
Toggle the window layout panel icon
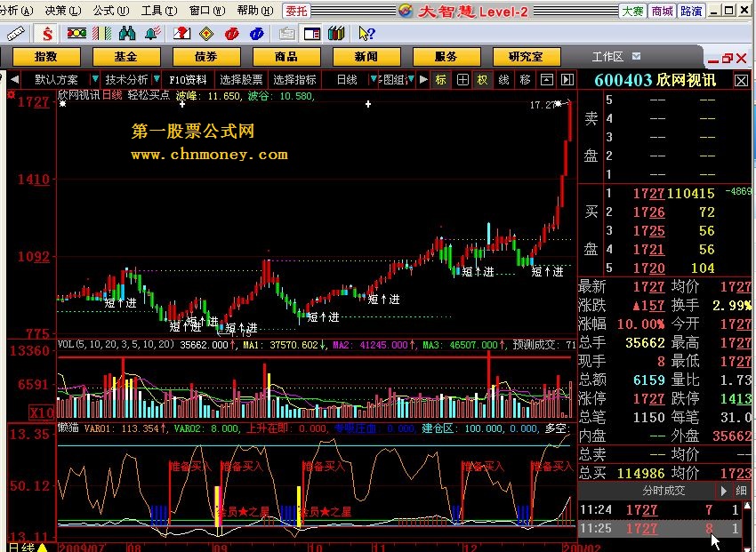312,33
